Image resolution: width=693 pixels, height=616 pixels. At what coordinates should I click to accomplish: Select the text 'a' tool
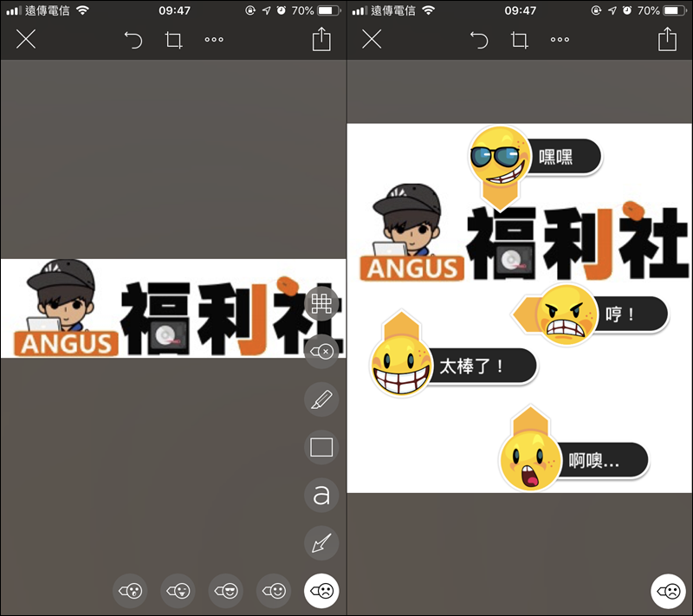point(321,496)
